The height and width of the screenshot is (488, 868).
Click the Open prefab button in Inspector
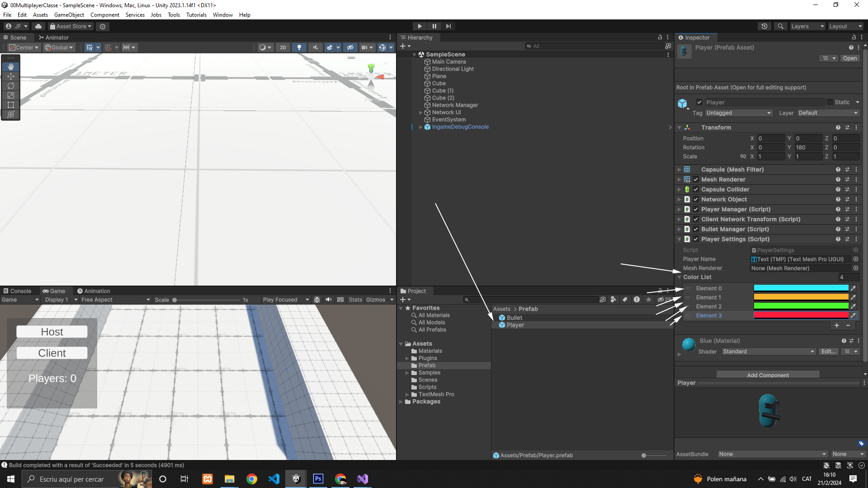coord(849,58)
